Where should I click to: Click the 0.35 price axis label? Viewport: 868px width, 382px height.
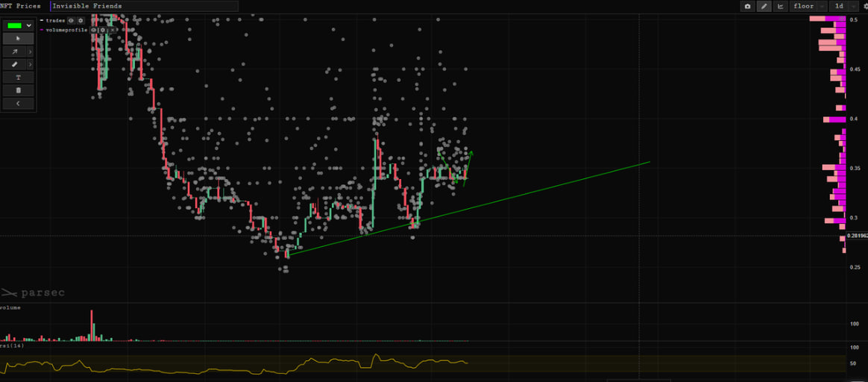click(856, 168)
